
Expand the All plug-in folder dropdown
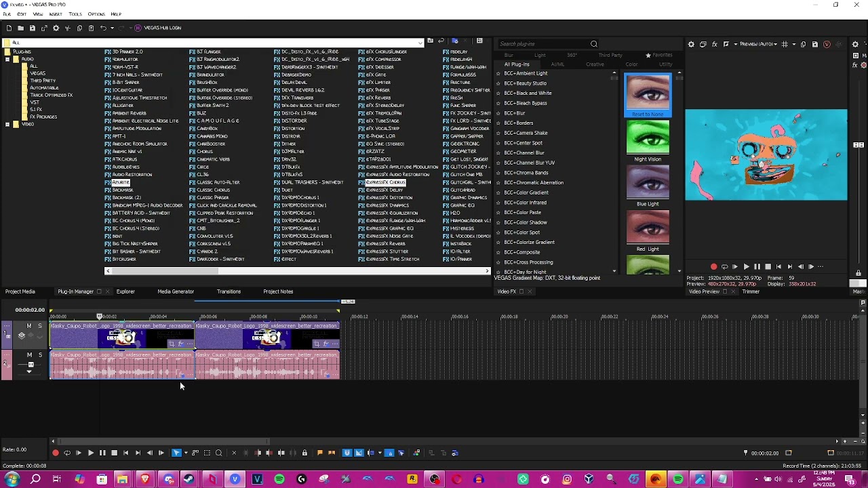pos(420,43)
